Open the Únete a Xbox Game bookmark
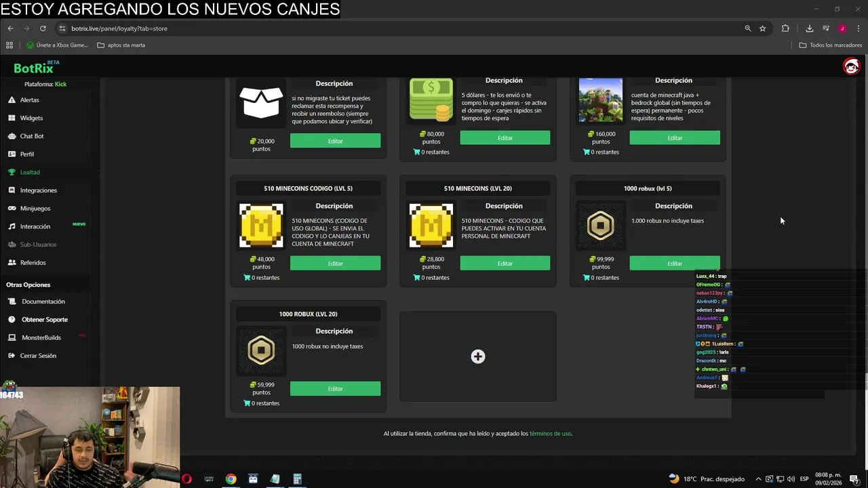The width and height of the screenshot is (868, 488). [x=57, y=45]
